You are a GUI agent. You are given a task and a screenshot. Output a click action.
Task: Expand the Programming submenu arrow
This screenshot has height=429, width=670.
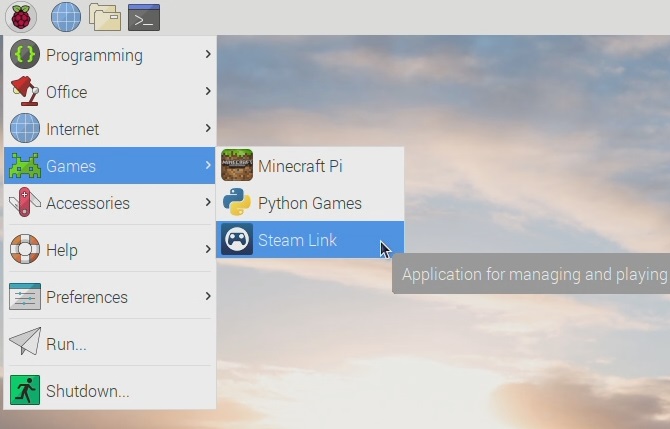coord(208,54)
